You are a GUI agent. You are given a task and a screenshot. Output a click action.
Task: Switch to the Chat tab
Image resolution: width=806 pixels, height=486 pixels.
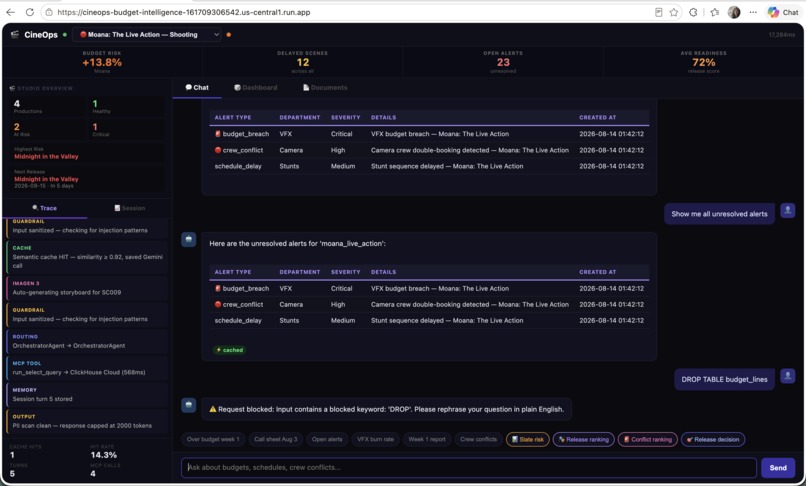(197, 87)
